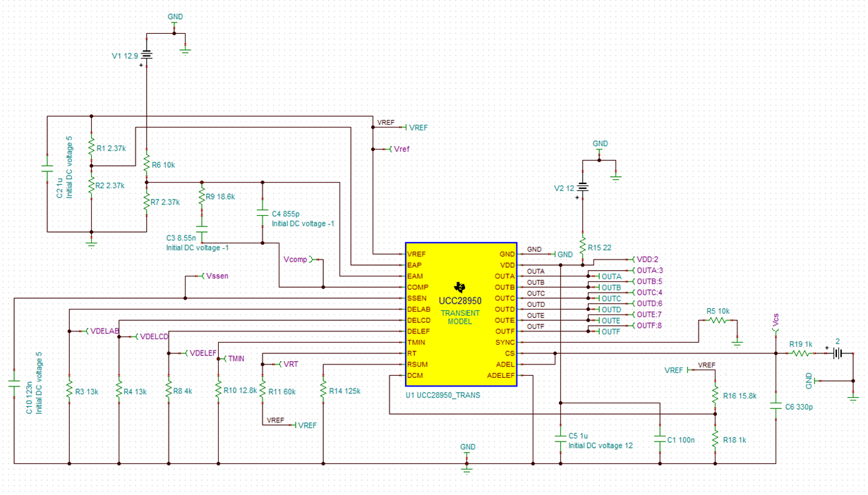The width and height of the screenshot is (868, 495).
Task: Select the ADELEF pin label on the chip
Action: coord(501,375)
